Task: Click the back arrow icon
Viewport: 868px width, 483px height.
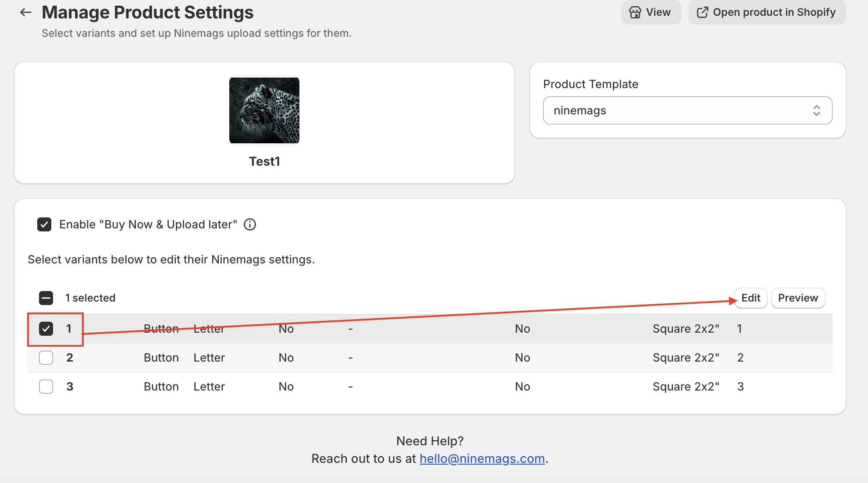Action: 26,12
